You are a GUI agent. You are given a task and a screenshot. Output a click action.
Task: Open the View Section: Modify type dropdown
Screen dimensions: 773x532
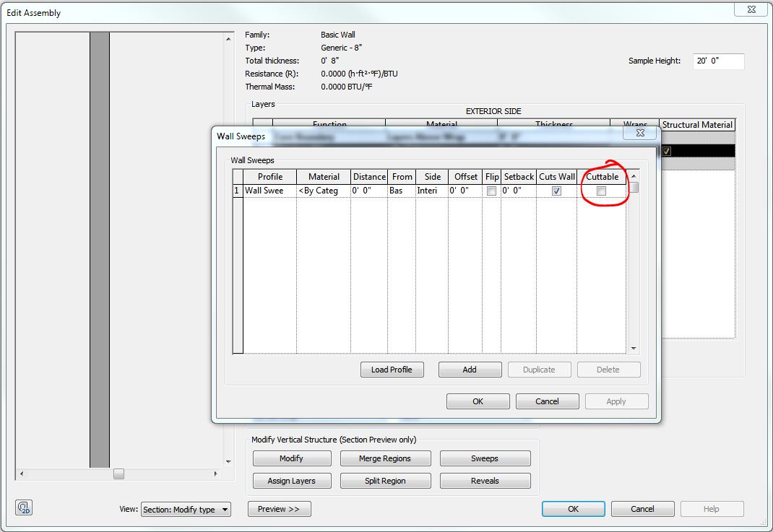click(x=186, y=510)
